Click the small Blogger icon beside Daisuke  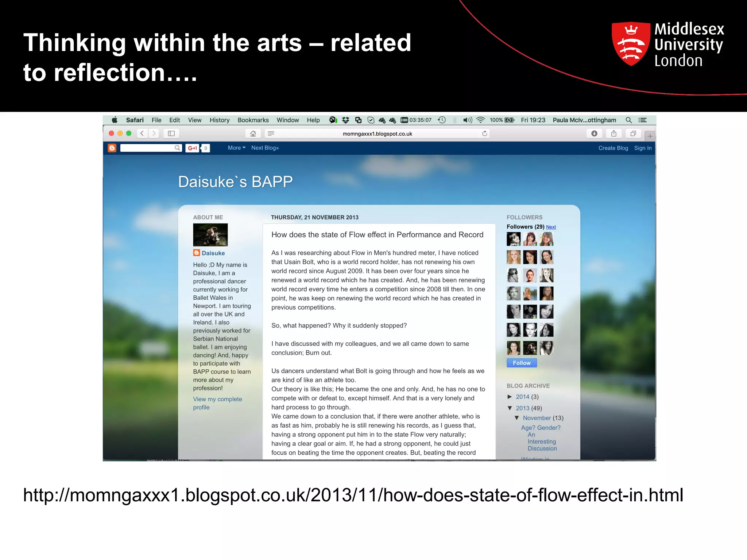point(197,253)
